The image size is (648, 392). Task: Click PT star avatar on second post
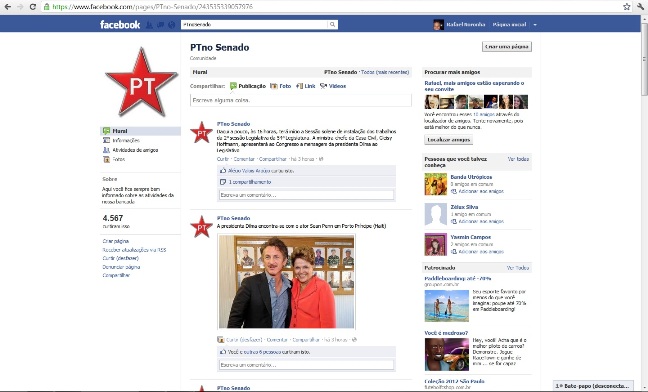[x=201, y=226]
